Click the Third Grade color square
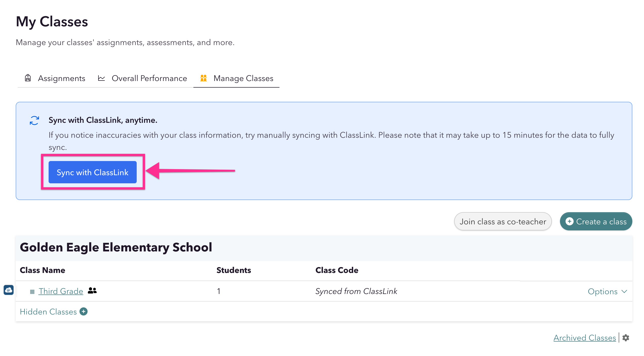The width and height of the screenshot is (644, 356). (x=32, y=292)
